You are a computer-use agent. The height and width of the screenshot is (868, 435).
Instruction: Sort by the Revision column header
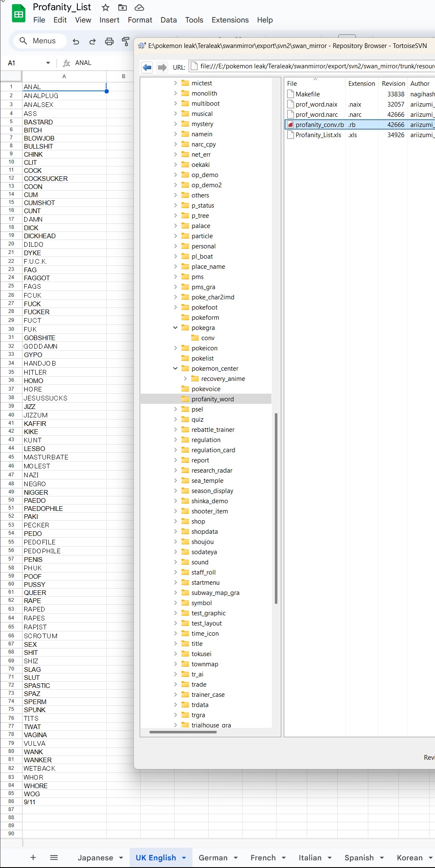[393, 84]
